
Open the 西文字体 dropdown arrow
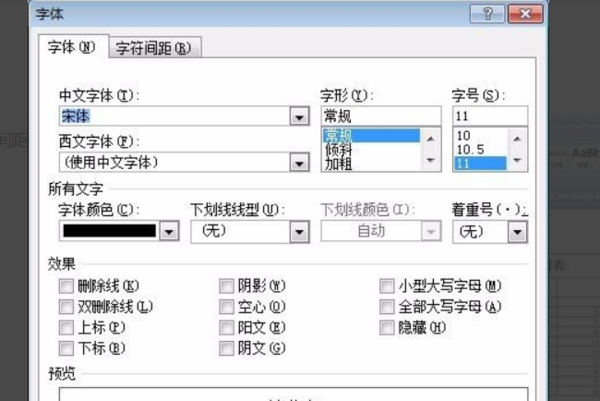[x=299, y=163]
